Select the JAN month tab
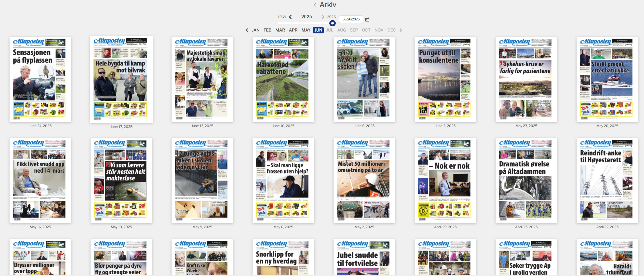644x276 pixels. [256, 30]
